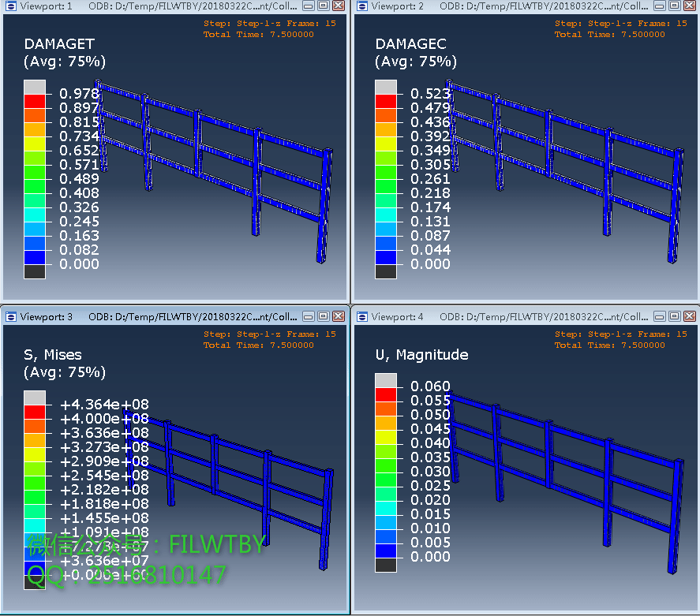Click the (Avg: 75%) label under DAMAGEC
The width and height of the screenshot is (700, 616).
pos(416,61)
